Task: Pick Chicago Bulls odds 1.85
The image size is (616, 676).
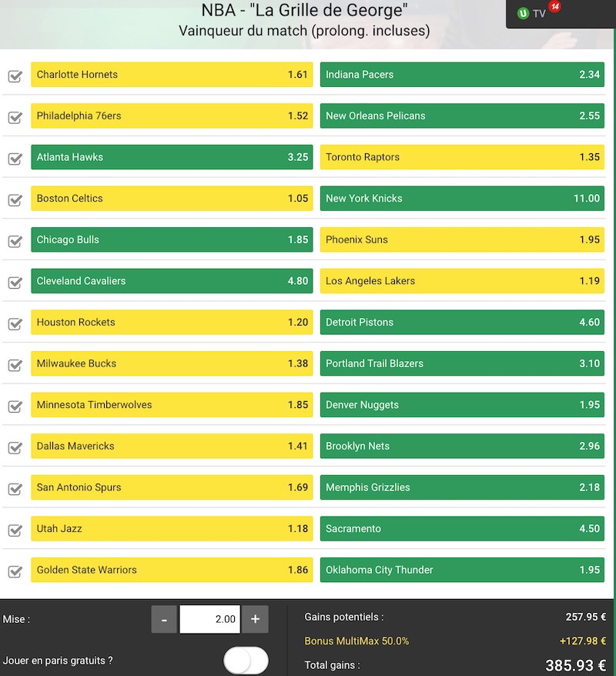Action: tap(172, 239)
